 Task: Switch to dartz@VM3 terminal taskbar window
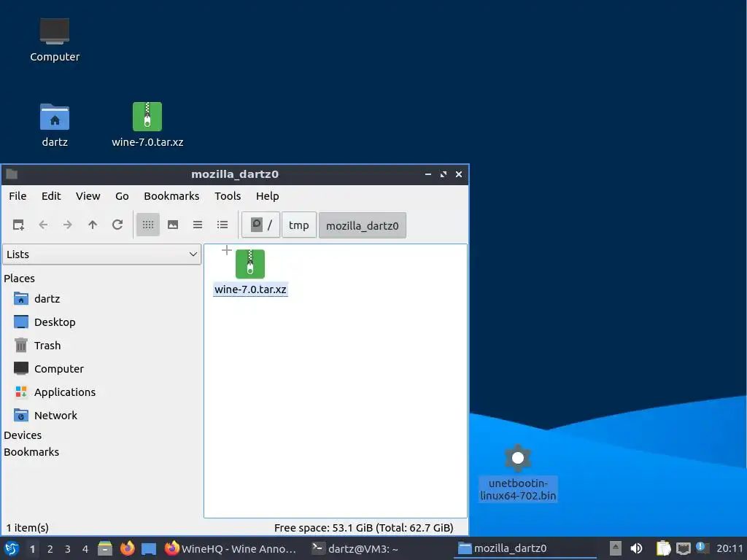coord(355,548)
